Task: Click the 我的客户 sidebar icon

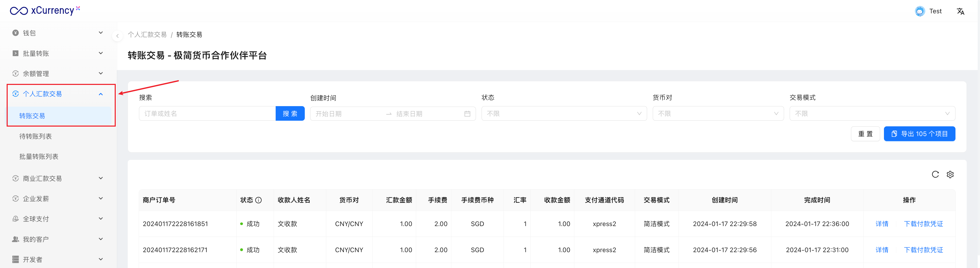Action: tap(16, 239)
